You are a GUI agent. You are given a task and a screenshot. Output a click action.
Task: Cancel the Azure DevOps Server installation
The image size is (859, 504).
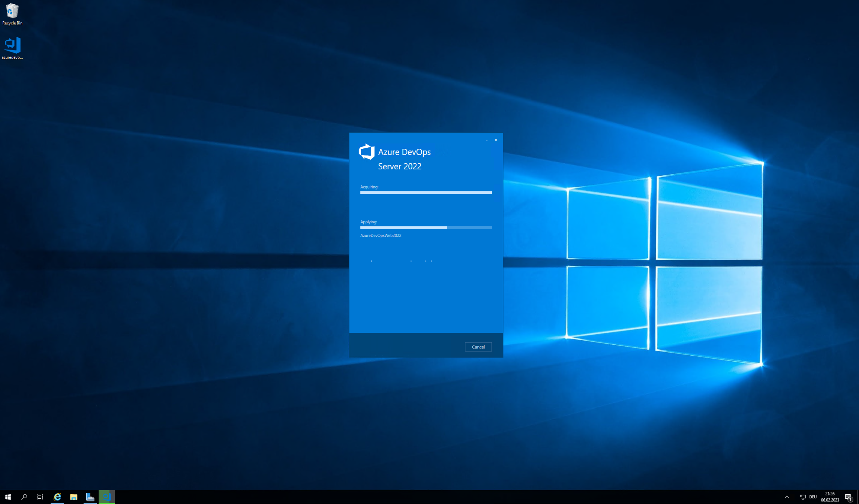click(478, 347)
